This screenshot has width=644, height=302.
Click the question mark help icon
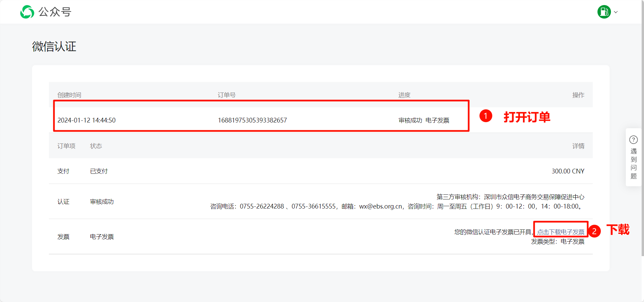tap(633, 140)
